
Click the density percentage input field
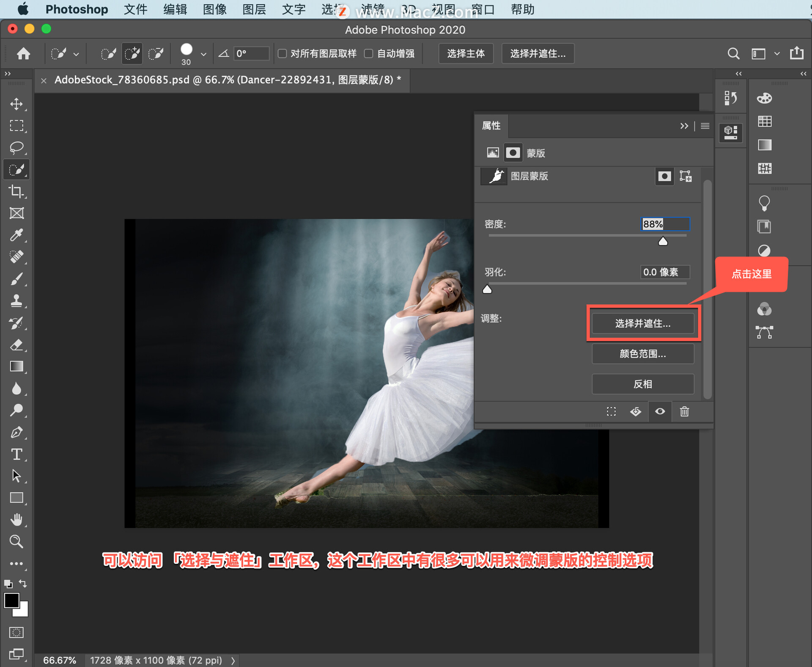(663, 224)
